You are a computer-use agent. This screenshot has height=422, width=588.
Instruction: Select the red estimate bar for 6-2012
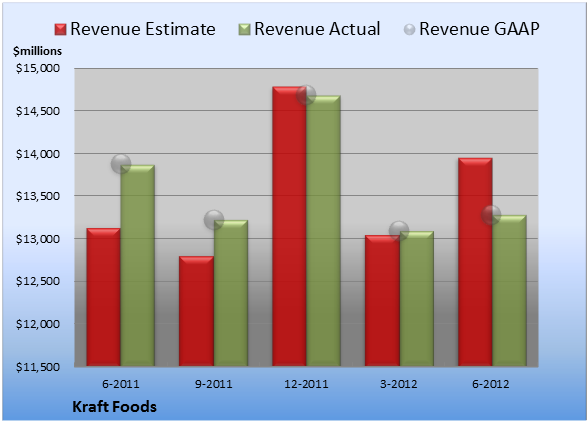(x=475, y=262)
